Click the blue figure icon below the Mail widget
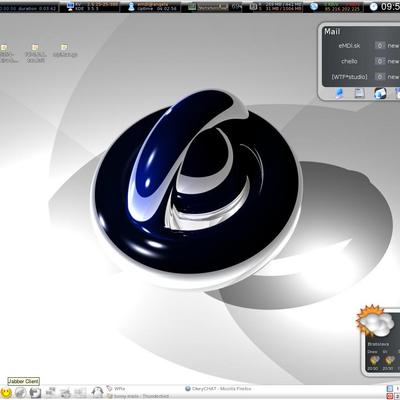This screenshot has height=400, width=400. (x=339, y=93)
